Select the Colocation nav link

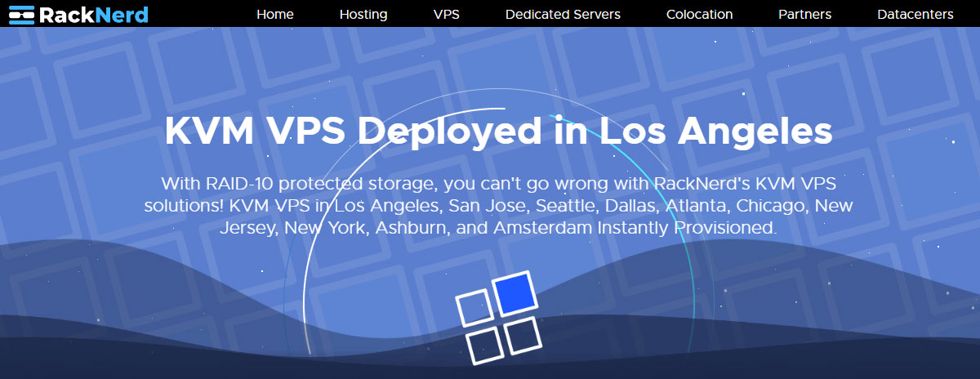pyautogui.click(x=699, y=14)
